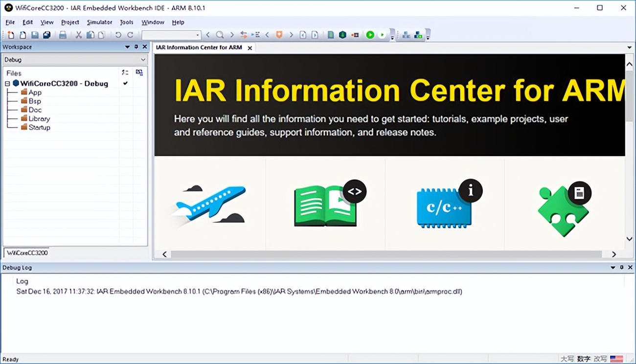The image size is (636, 364).
Task: Click the Undo arrow icon
Action: [118, 35]
